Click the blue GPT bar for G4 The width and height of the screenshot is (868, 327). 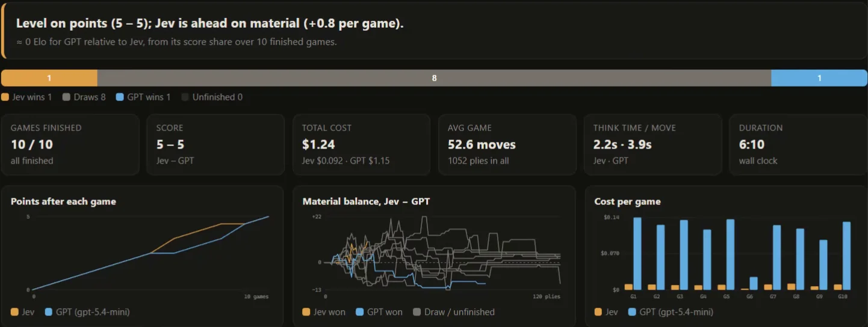(x=707, y=260)
